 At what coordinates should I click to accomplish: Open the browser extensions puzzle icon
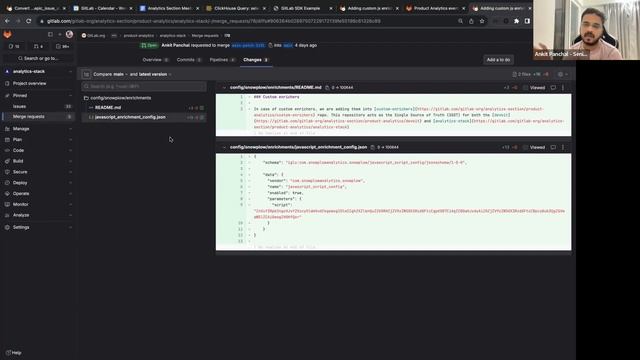click(x=516, y=21)
